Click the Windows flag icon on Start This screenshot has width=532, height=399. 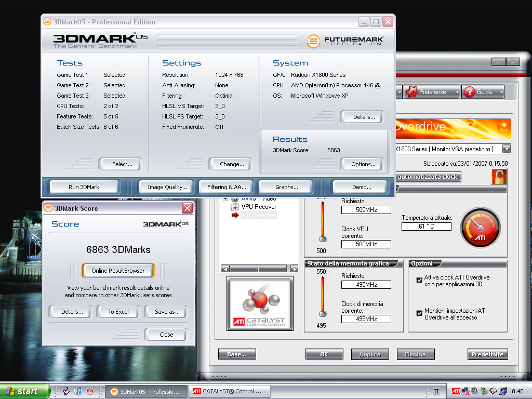coord(10,391)
